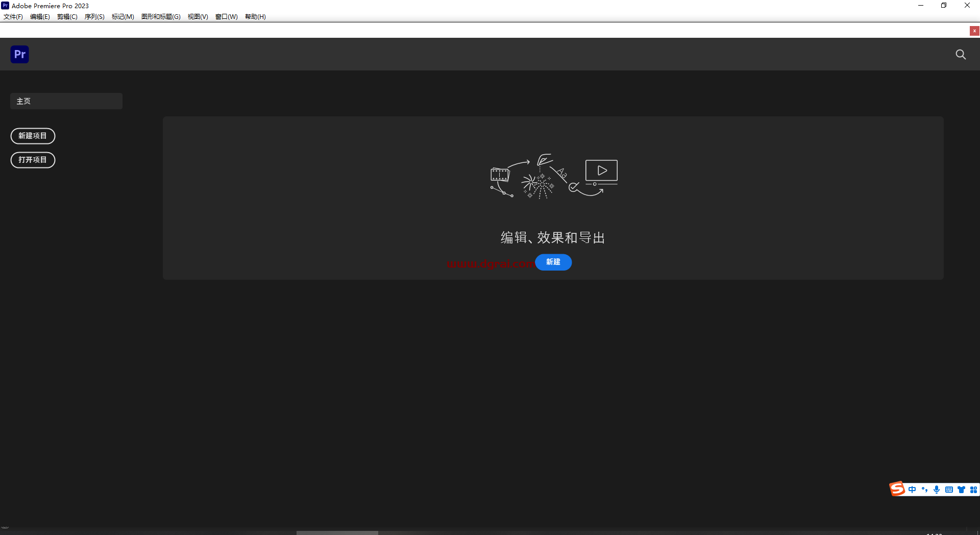Click the blue 新建 button

click(553, 262)
